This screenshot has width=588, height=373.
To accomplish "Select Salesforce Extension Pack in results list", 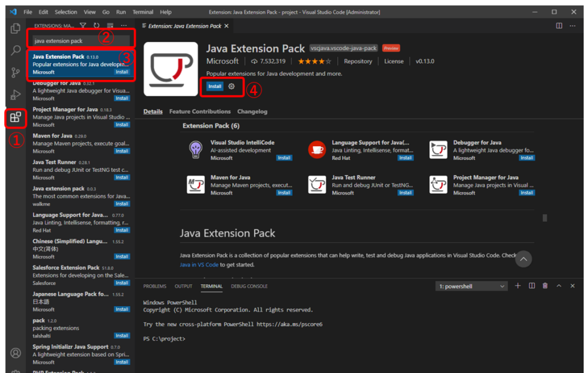I will (x=81, y=276).
